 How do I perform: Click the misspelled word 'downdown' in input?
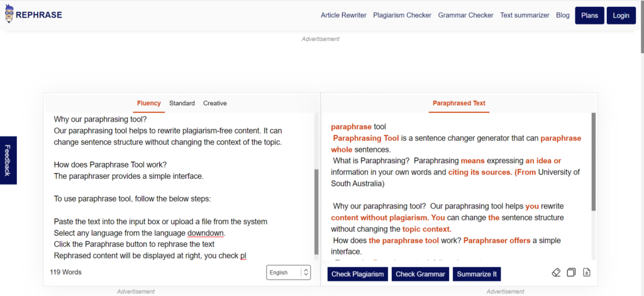pos(206,233)
